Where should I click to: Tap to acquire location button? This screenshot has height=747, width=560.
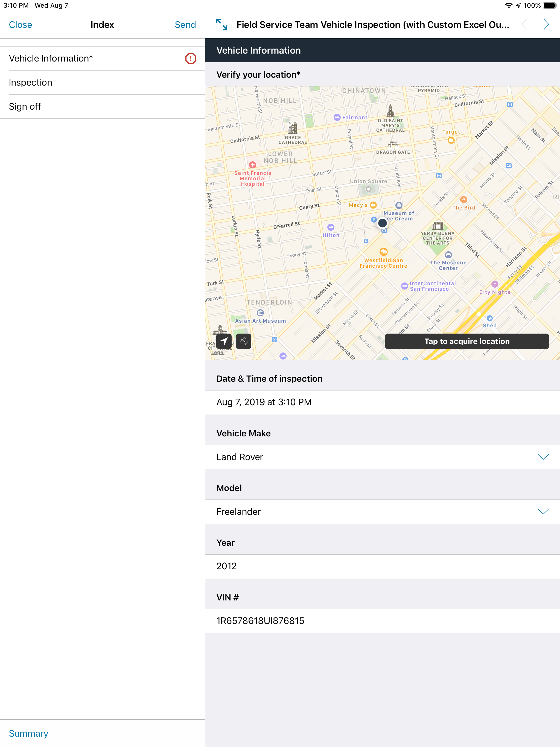(467, 342)
